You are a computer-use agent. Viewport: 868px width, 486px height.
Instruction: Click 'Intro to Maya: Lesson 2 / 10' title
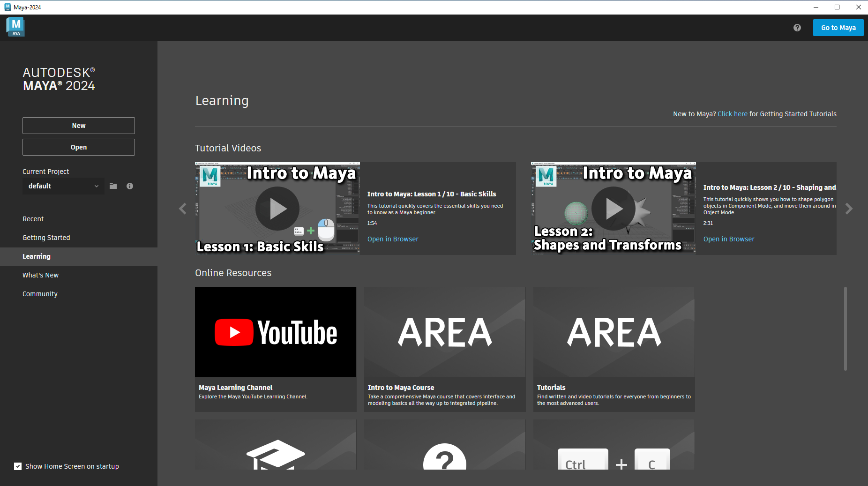770,187
